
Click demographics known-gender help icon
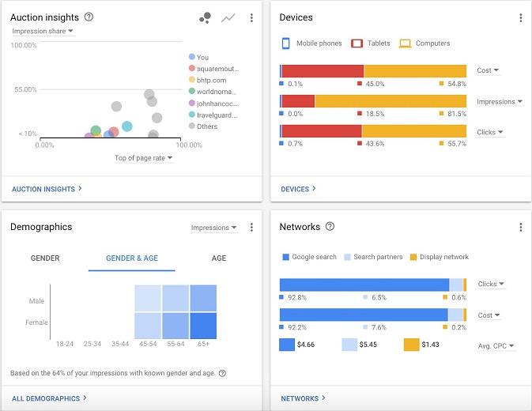[x=222, y=373]
